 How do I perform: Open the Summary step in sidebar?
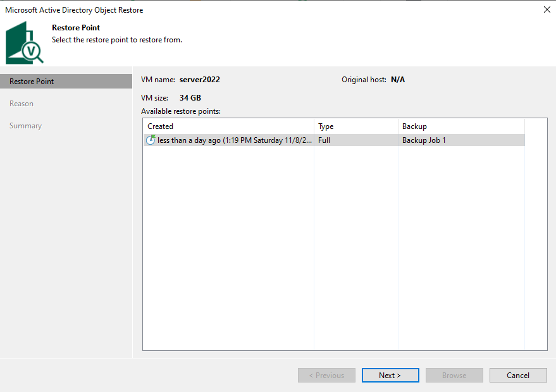[x=25, y=126]
